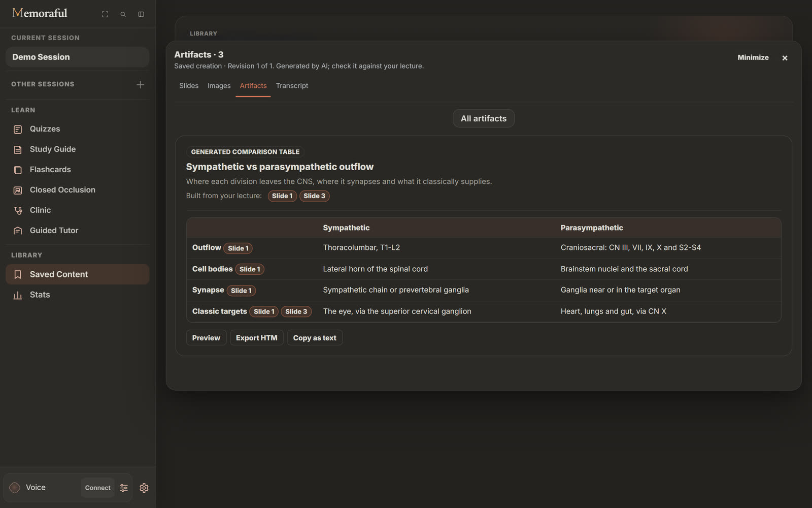Open settings gear icon
The height and width of the screenshot is (508, 812).
click(x=144, y=488)
